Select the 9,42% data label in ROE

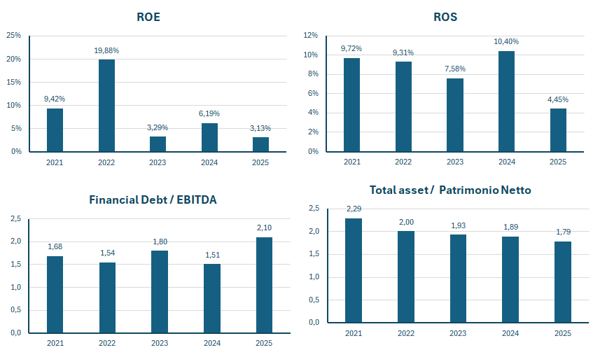tap(55, 99)
